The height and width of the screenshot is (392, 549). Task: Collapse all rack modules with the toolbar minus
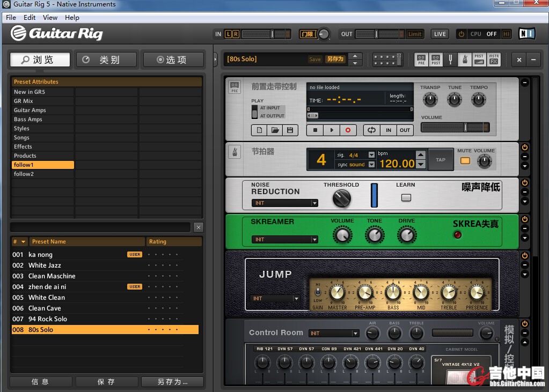click(533, 60)
